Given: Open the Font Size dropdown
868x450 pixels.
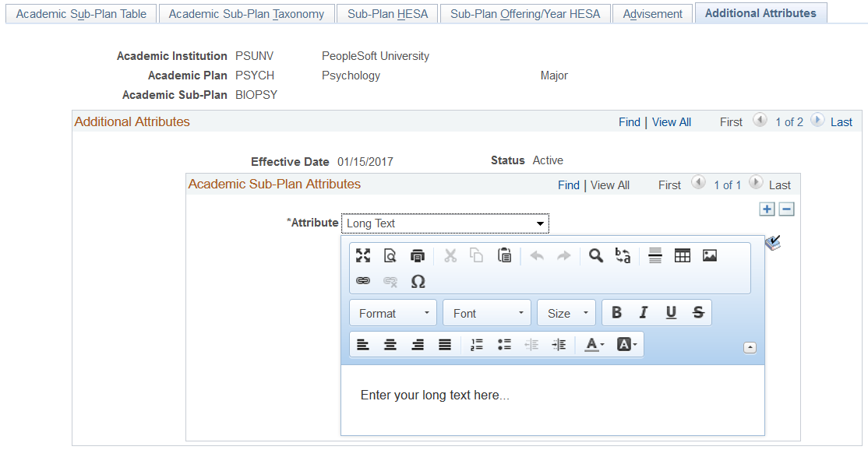Looking at the screenshot, I should [566, 312].
